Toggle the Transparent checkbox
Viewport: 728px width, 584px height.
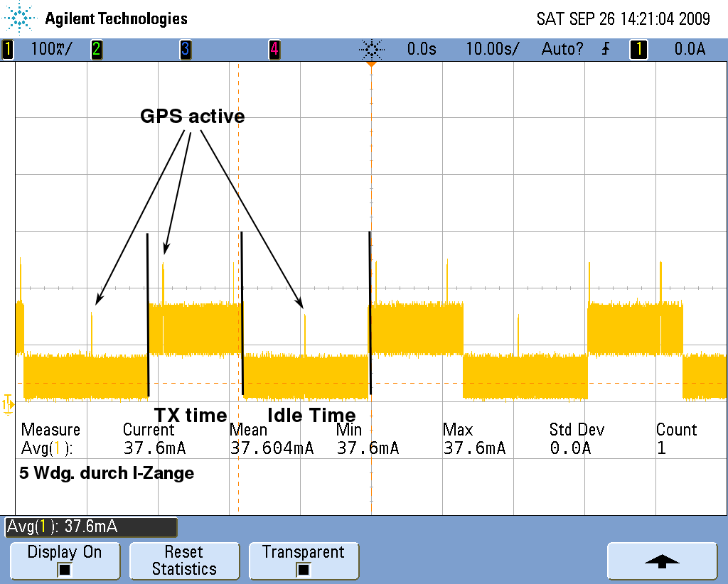[304, 569]
